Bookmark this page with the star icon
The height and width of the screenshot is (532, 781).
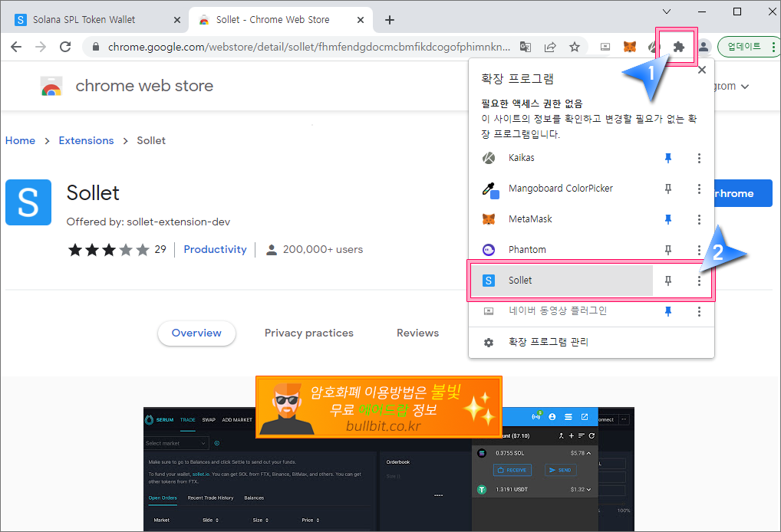click(x=575, y=47)
